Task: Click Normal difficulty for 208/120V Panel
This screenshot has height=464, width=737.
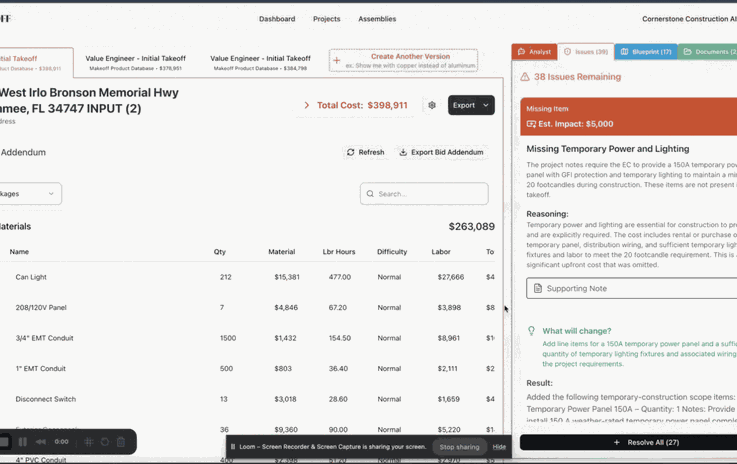Action: pos(389,308)
